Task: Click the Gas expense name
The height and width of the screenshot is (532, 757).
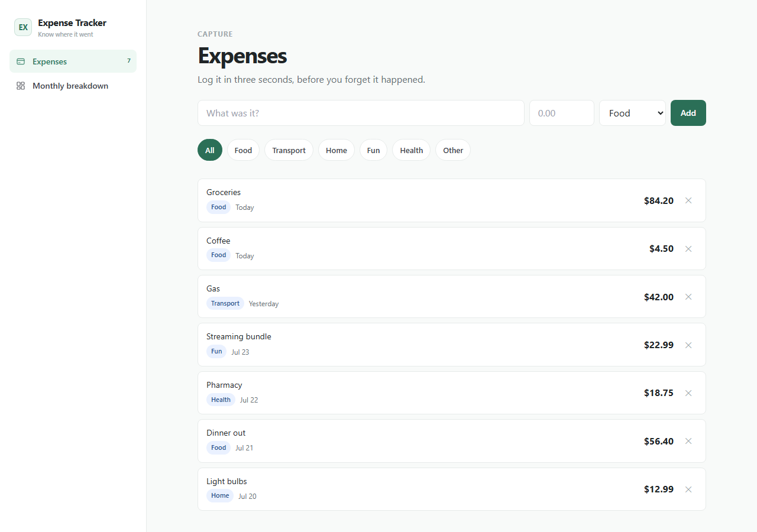Action: pyautogui.click(x=213, y=288)
